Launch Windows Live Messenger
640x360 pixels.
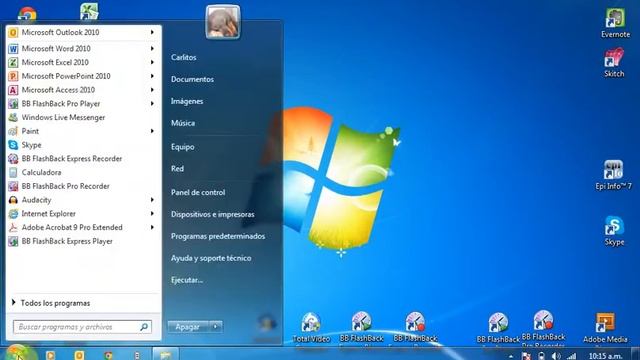coord(84,118)
